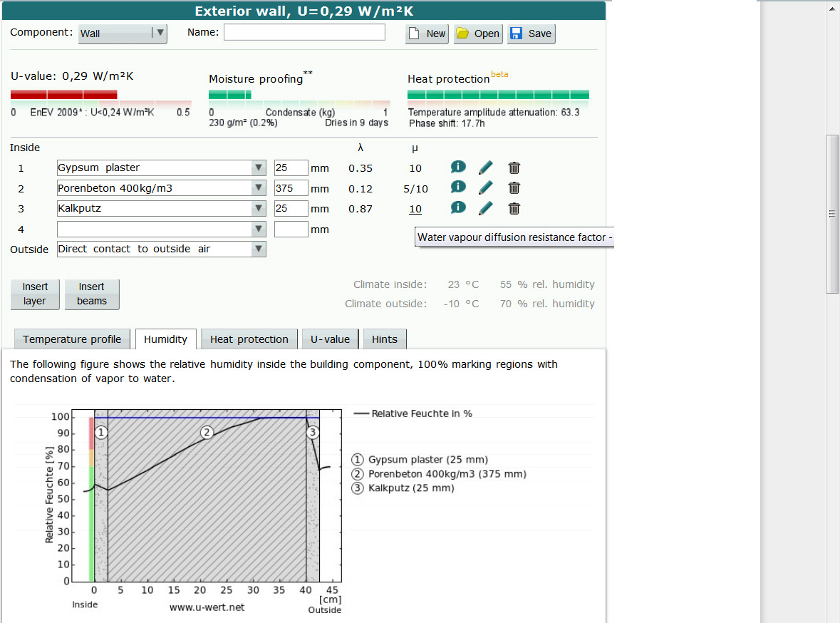The height and width of the screenshot is (623, 840).
Task: Edit the Porenbeton layer with pencil icon
Action: tap(485, 187)
